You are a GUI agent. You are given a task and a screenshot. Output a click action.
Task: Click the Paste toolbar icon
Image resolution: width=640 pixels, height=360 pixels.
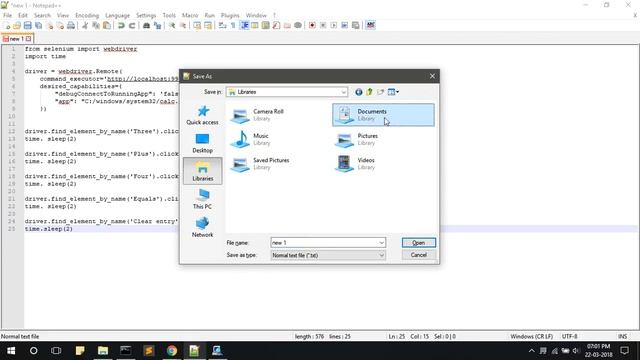pos(107,25)
